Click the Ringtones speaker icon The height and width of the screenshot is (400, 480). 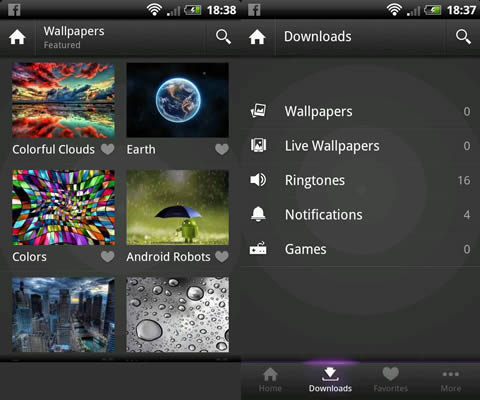[258, 180]
